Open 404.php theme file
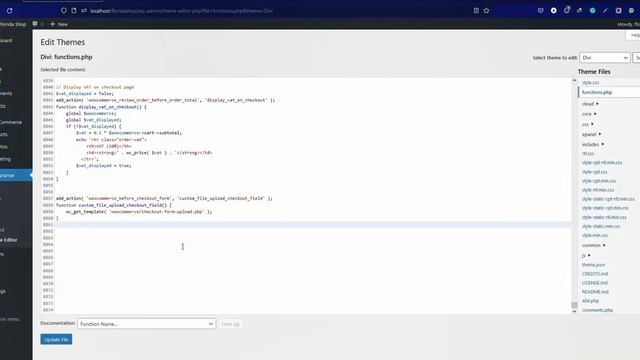640x360 pixels. pos(590,300)
